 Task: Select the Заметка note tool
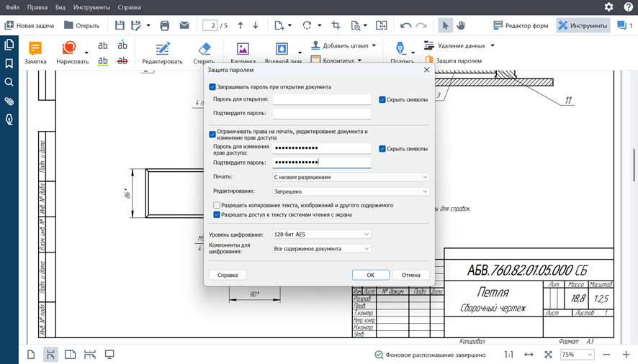[35, 53]
